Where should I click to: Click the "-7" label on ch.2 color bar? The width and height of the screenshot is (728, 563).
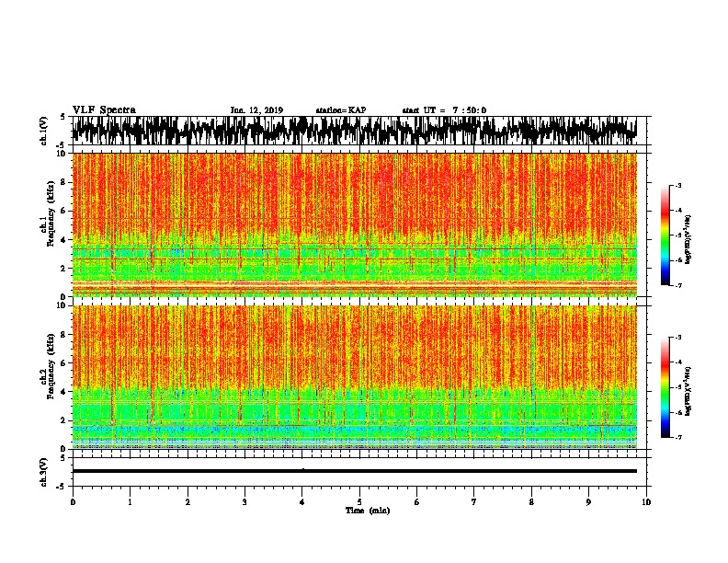[678, 437]
